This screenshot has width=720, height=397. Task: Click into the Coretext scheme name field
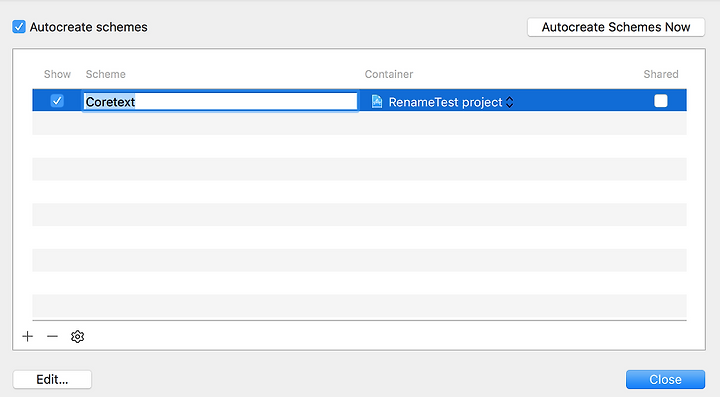(x=220, y=101)
